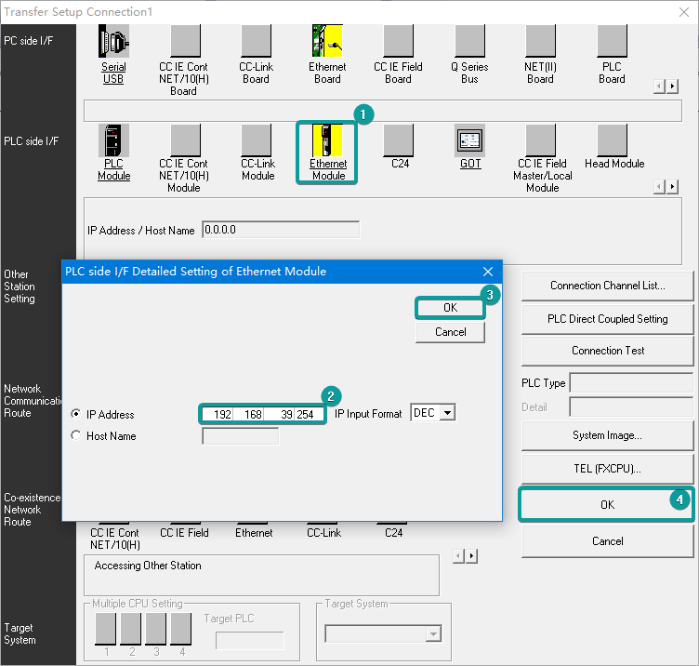Screen dimensions: 699x666
Task: Open the Connection Channel List
Action: 607,285
